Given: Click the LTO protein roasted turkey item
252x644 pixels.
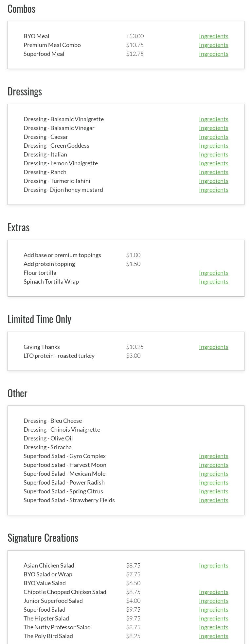Looking at the screenshot, I should (x=59, y=356).
